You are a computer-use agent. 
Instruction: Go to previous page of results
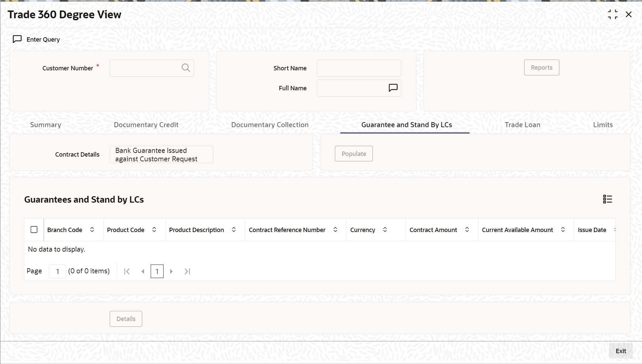(143, 271)
